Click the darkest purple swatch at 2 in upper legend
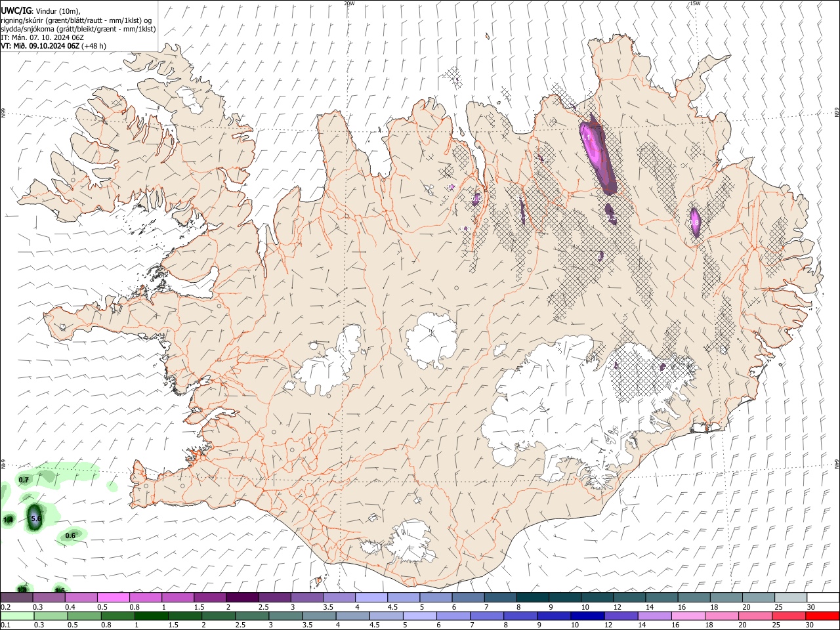 coord(242,598)
